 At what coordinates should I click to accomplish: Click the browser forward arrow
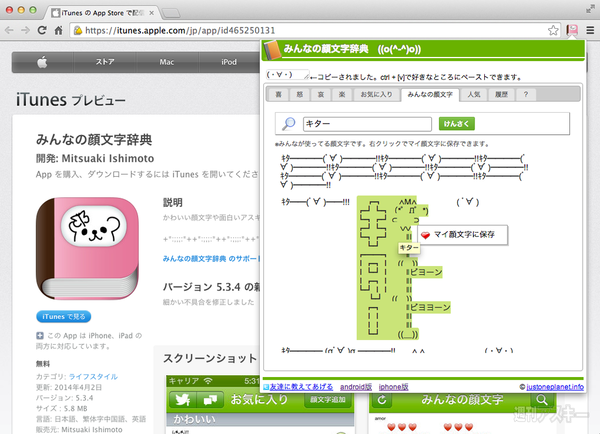[25, 30]
